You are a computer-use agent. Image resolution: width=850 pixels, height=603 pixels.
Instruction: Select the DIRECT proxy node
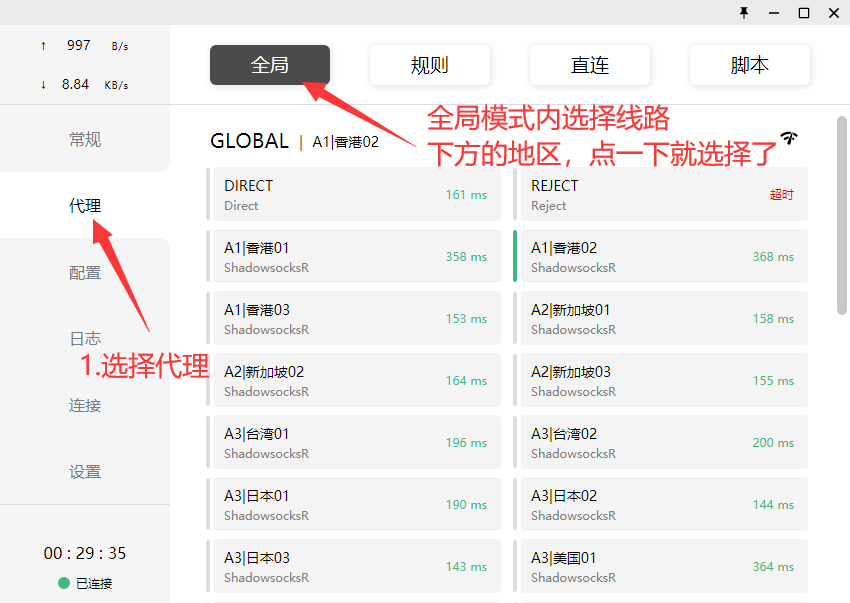point(356,194)
